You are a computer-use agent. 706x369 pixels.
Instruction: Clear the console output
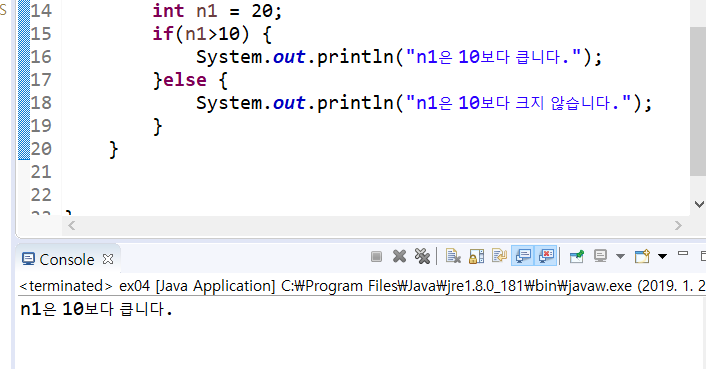coord(453,256)
